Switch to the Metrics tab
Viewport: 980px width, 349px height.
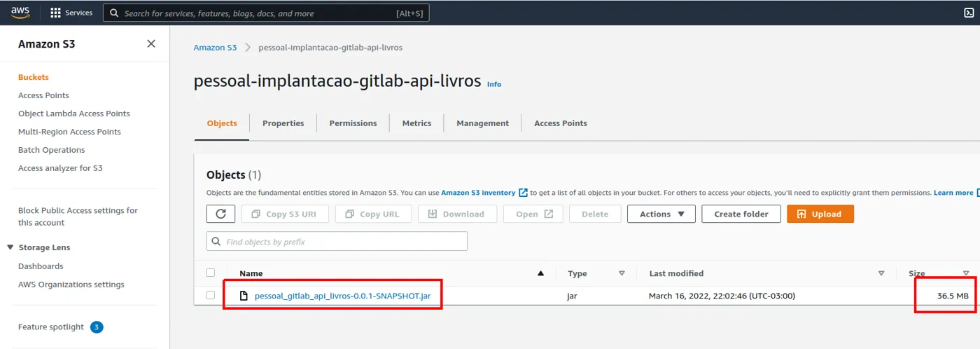point(417,123)
